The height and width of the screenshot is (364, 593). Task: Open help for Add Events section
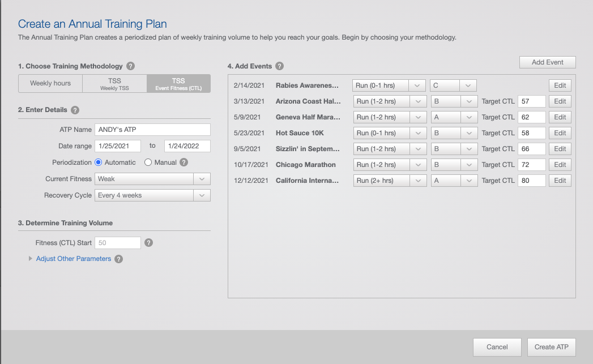279,66
